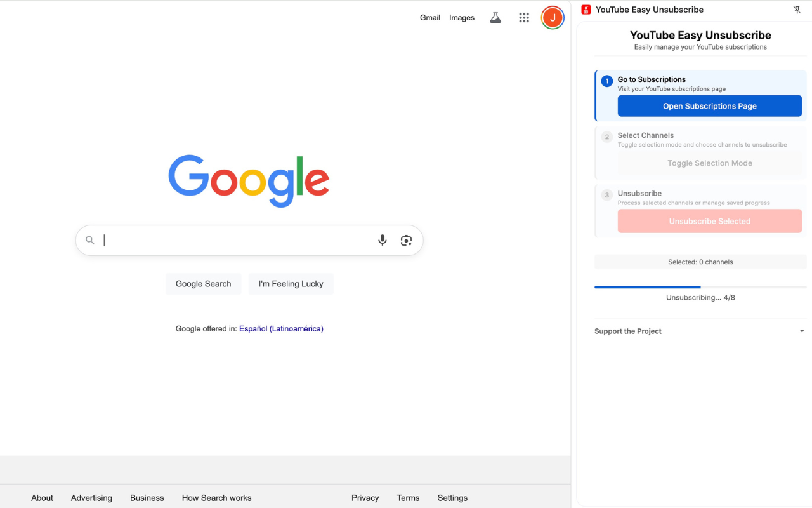Open the Terms footer link

click(x=409, y=498)
